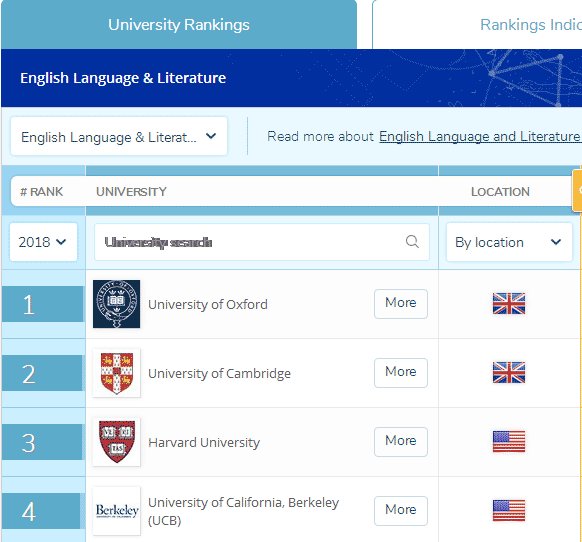Click the Berkeley logo thumbnail
582x542 pixels.
pos(117,511)
